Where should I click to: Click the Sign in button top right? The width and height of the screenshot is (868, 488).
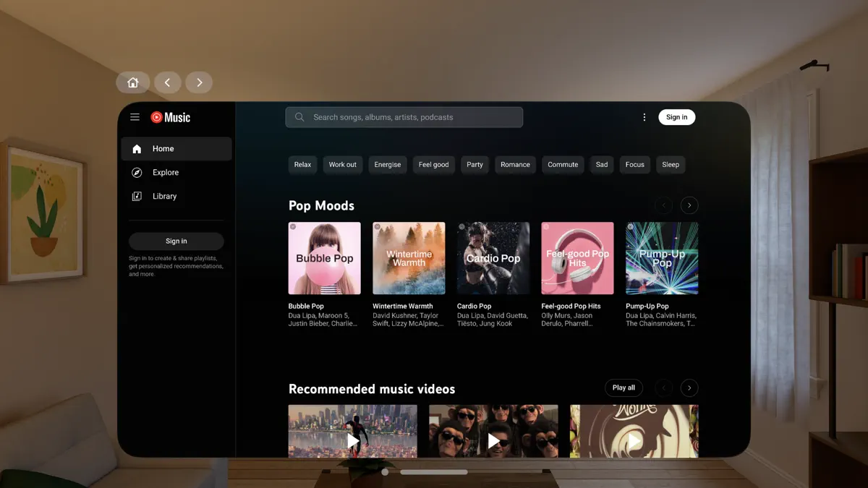click(676, 116)
